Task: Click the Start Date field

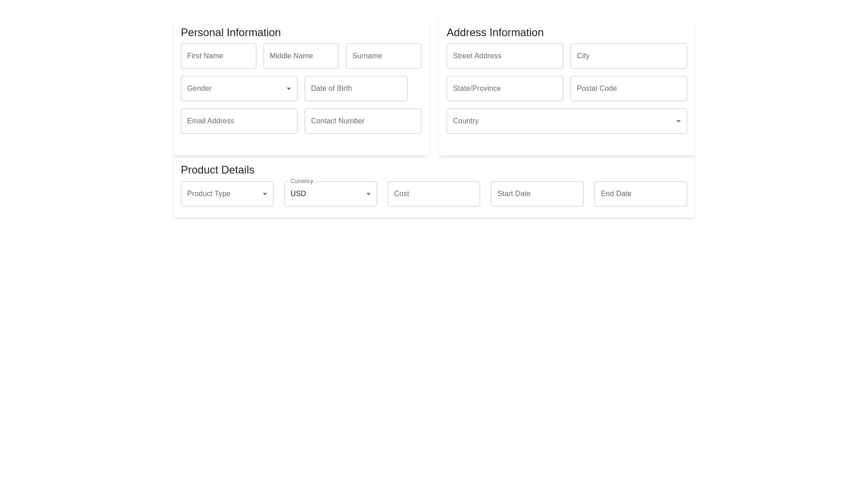Action: (x=537, y=194)
